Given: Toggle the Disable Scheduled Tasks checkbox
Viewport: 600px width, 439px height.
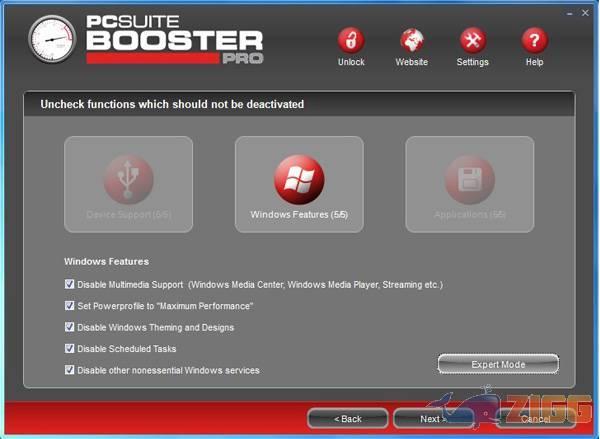Looking at the screenshot, I should coord(70,349).
